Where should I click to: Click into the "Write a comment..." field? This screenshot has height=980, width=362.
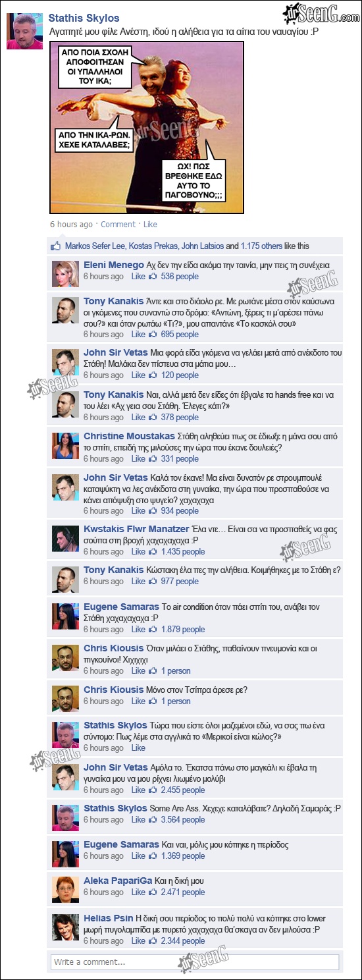pyautogui.click(x=195, y=962)
